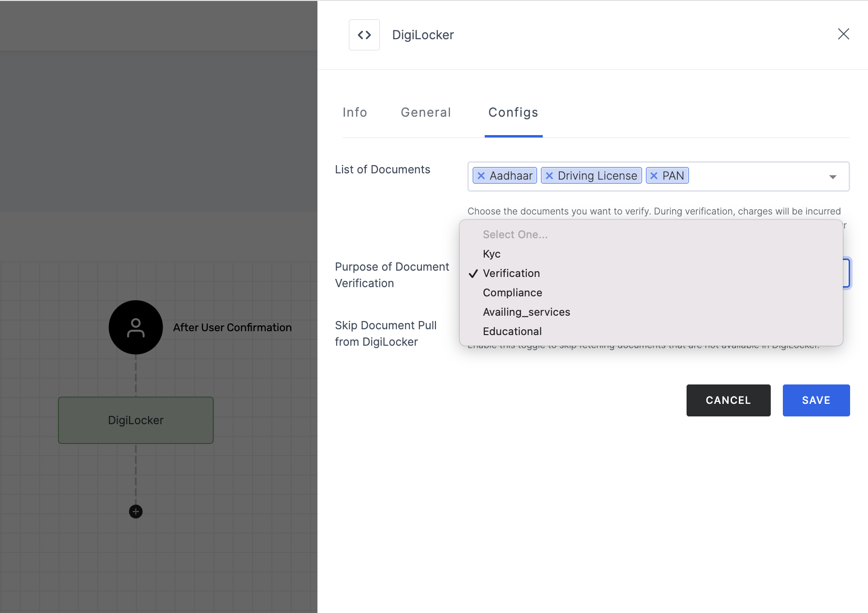868x613 pixels.
Task: Click the Purpose of Document Verification label
Action: pyautogui.click(x=392, y=275)
